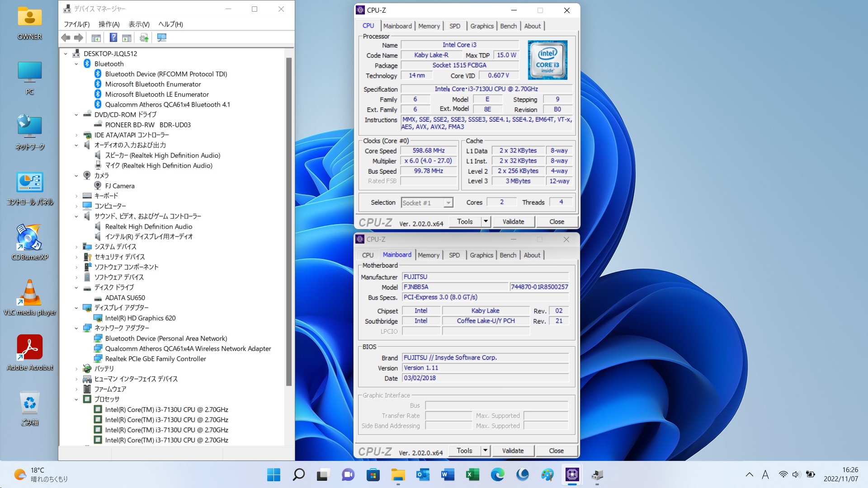Click the update driver toolbar icon
868x488 pixels.
click(144, 38)
